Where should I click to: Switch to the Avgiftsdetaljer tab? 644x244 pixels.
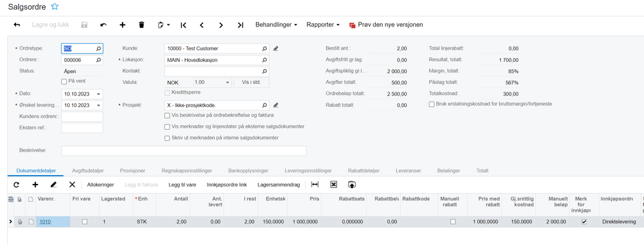tap(88, 170)
